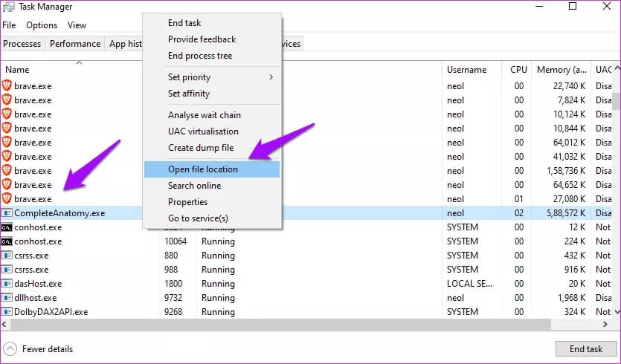
Task: Click the End task button at bottom right
Action: (x=586, y=348)
